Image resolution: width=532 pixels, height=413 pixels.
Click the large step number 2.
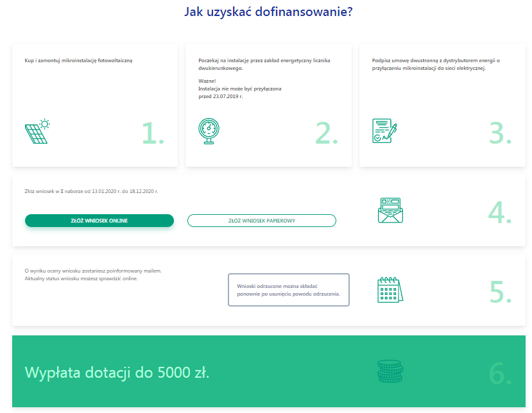(x=327, y=133)
